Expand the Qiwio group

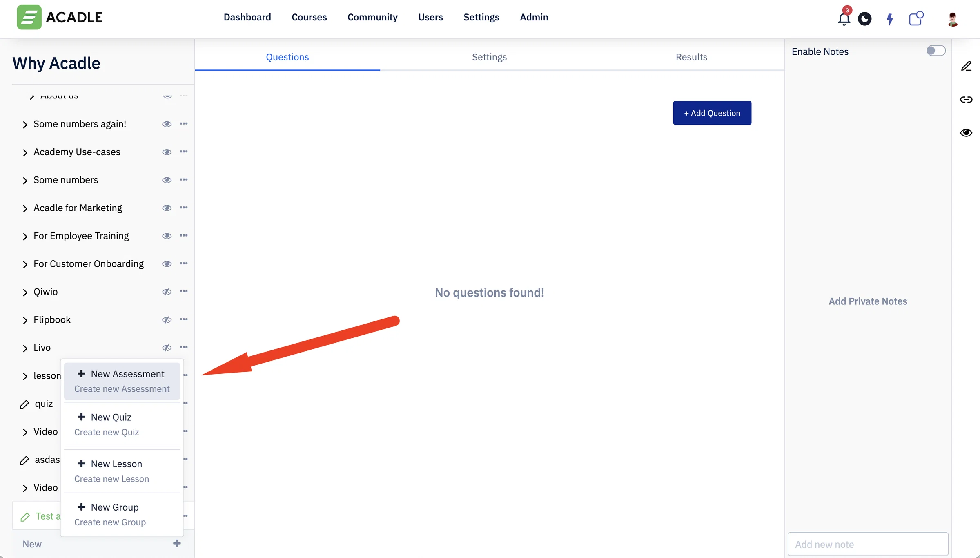tap(25, 292)
